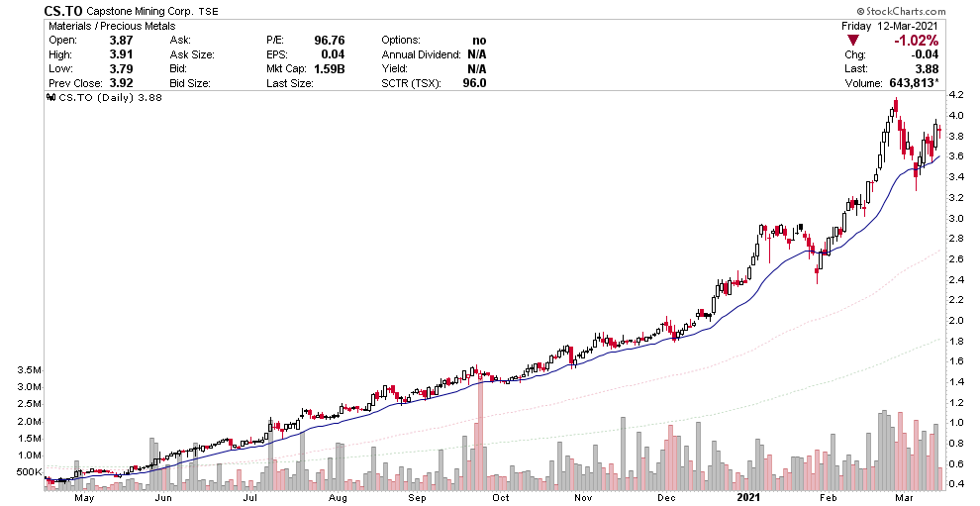Click the 1.4 price axis label
This screenshot has width=980, height=506.
[x=955, y=381]
